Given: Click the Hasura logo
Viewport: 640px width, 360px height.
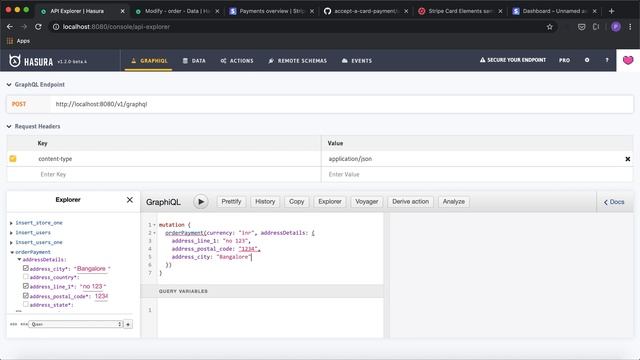Looking at the screenshot, I should point(31,61).
